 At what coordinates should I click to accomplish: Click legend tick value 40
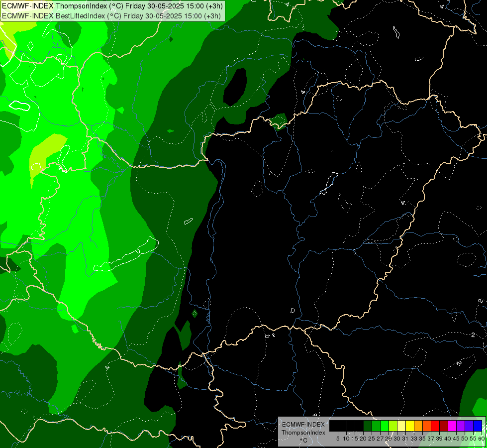pyautogui.click(x=448, y=439)
